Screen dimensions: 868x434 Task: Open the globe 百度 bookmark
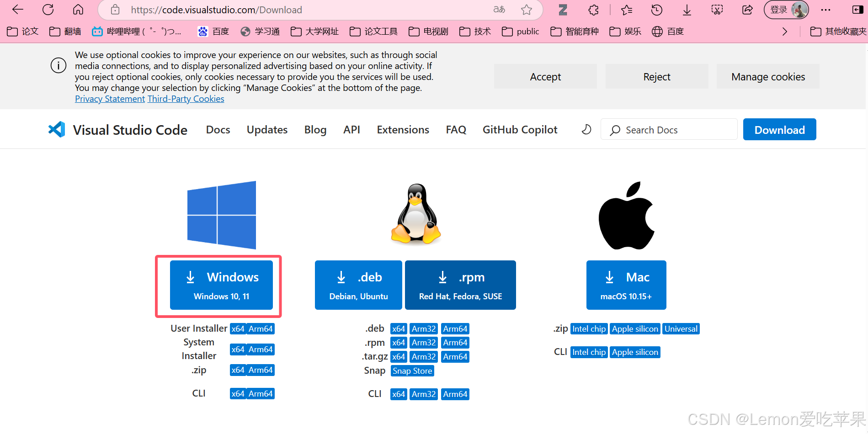[668, 31]
